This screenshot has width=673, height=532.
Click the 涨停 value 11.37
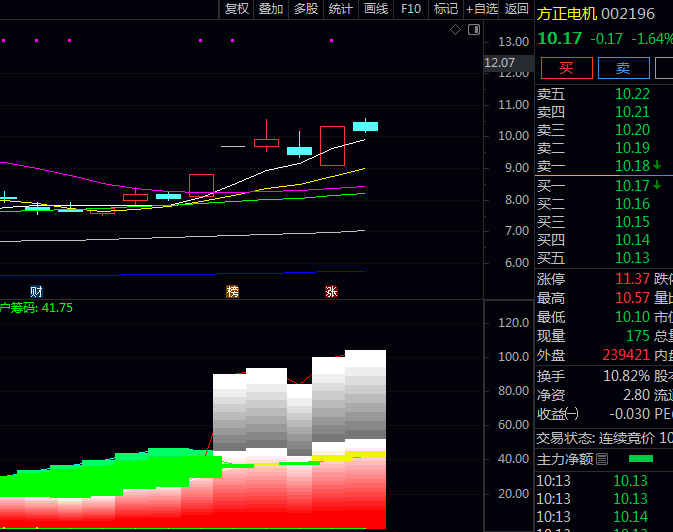633,279
